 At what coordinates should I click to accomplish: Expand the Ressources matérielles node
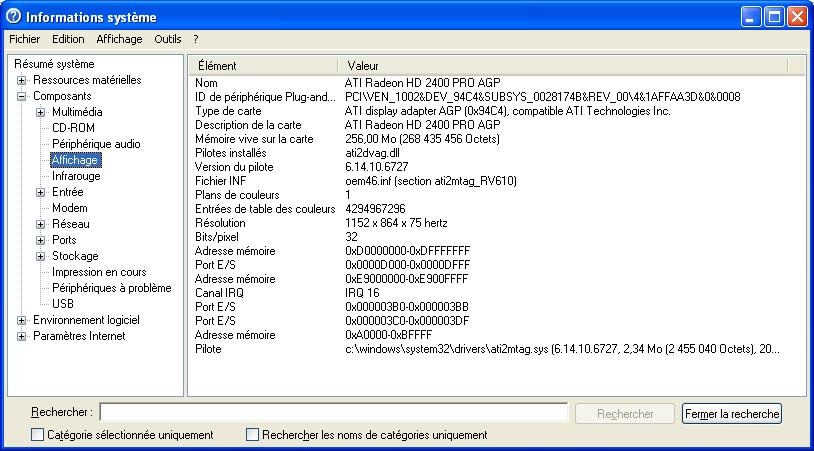pyautogui.click(x=21, y=80)
